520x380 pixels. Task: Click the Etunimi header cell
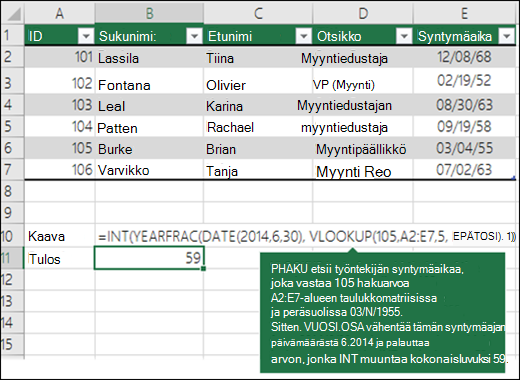tap(258, 36)
